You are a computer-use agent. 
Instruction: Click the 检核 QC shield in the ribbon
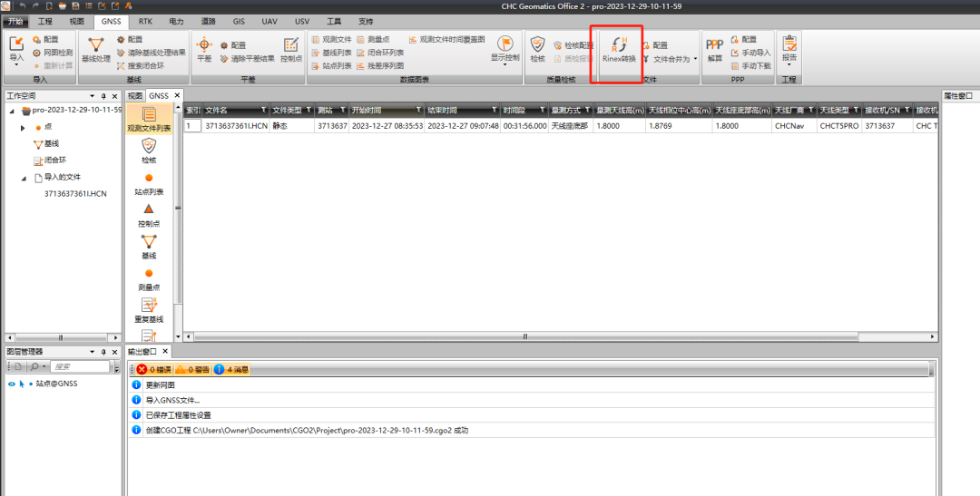tap(537, 50)
